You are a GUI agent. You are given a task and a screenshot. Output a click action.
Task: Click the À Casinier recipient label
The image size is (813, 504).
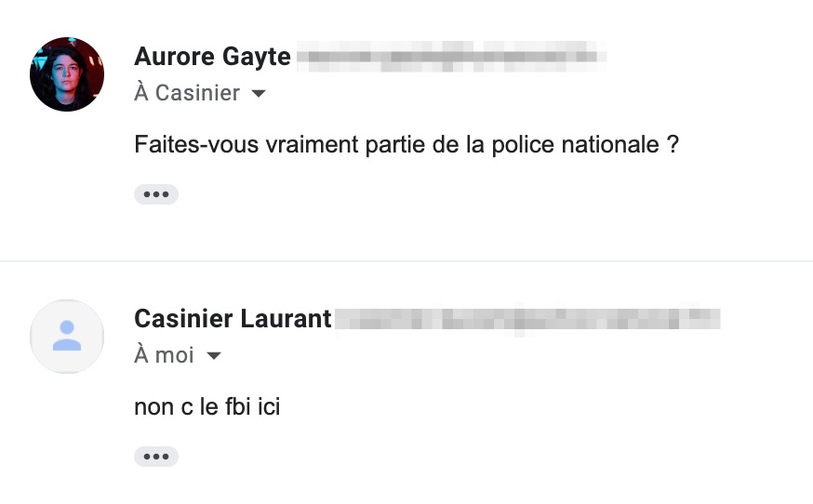(x=187, y=93)
